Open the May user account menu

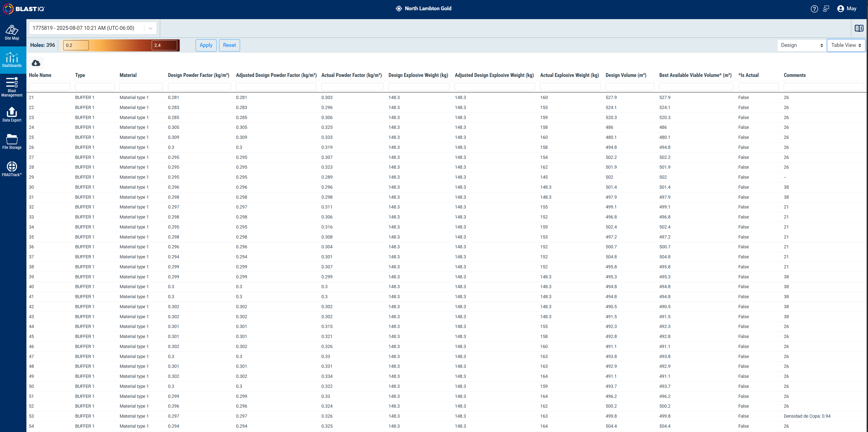[x=846, y=9]
